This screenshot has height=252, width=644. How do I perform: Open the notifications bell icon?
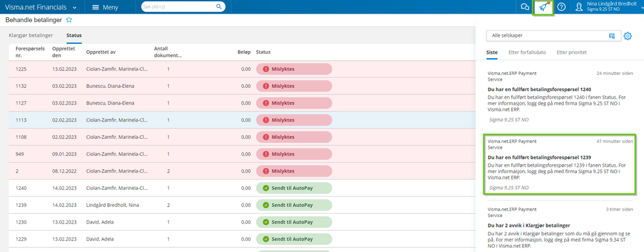pos(543,7)
